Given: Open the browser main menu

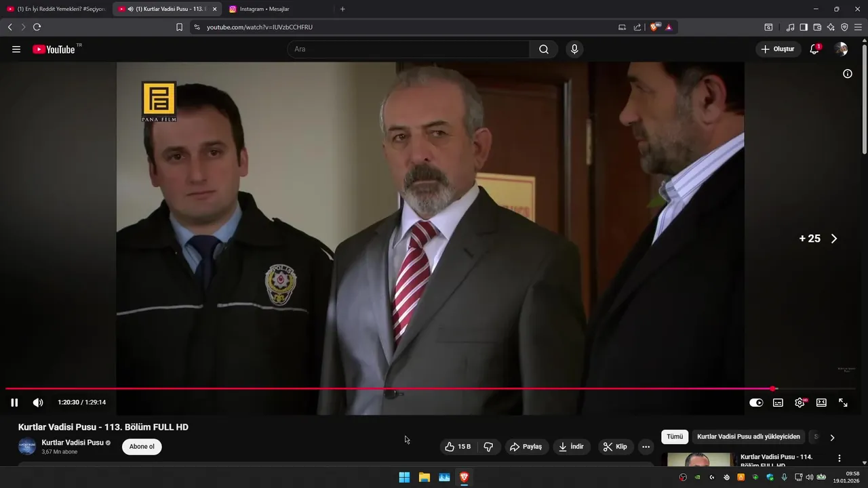Looking at the screenshot, I should point(858,27).
